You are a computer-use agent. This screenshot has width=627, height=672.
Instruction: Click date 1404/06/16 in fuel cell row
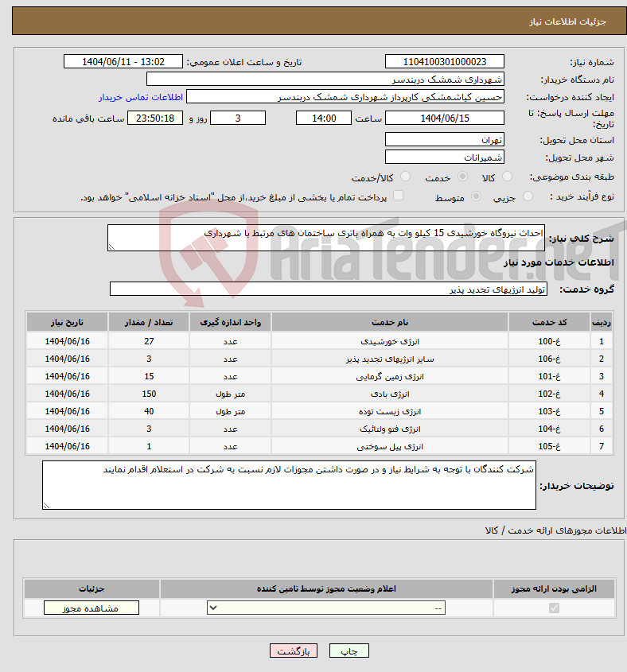pos(68,447)
